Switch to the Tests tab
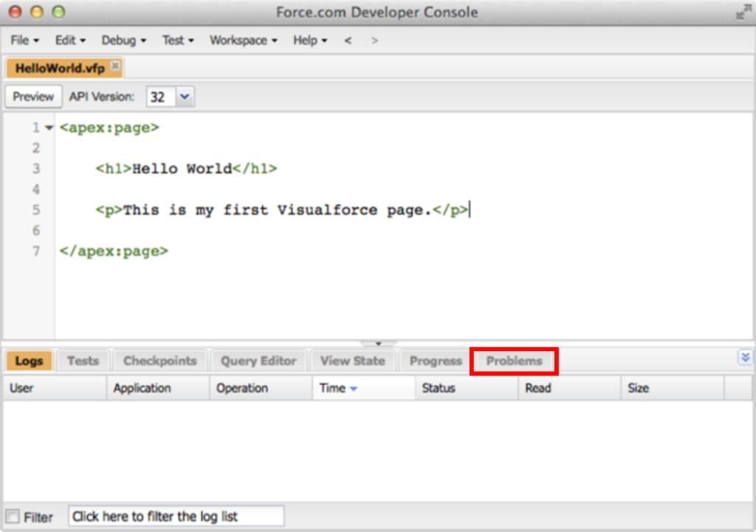 83,361
